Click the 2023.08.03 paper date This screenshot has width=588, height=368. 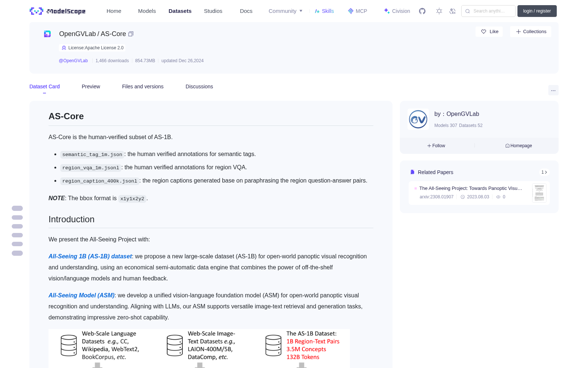[478, 197]
